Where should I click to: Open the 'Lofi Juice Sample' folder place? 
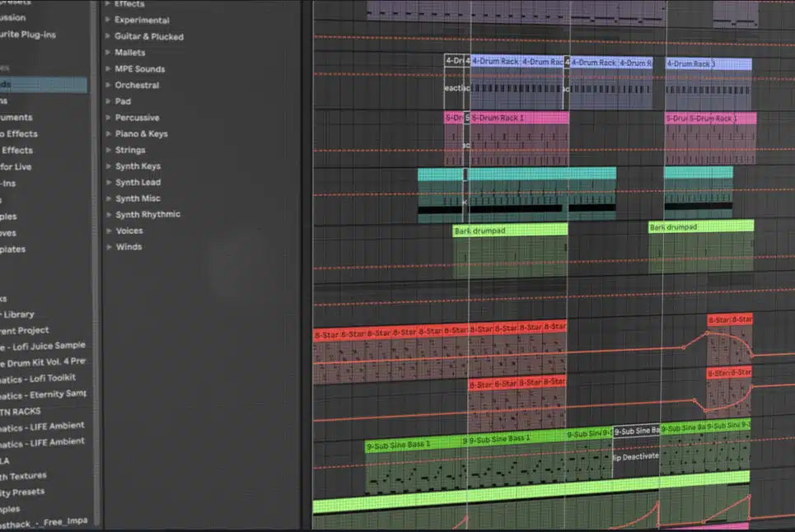pos(43,346)
